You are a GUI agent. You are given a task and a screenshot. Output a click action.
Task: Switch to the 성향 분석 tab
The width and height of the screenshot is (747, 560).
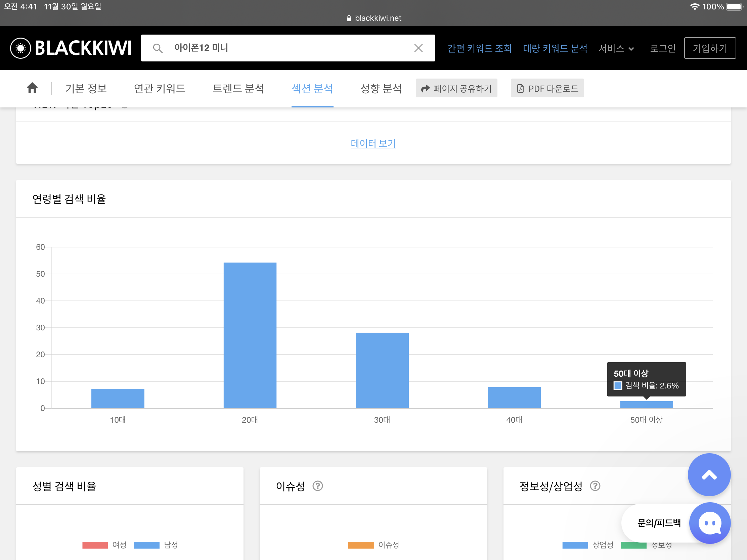click(381, 88)
